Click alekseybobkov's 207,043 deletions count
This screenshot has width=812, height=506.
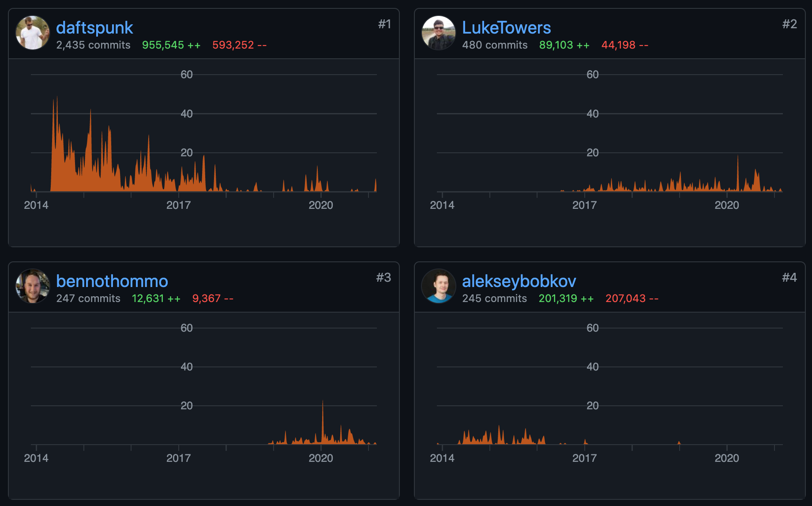point(632,298)
